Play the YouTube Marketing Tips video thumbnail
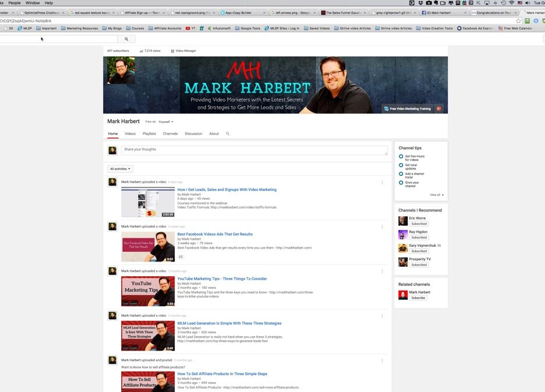 148,291
